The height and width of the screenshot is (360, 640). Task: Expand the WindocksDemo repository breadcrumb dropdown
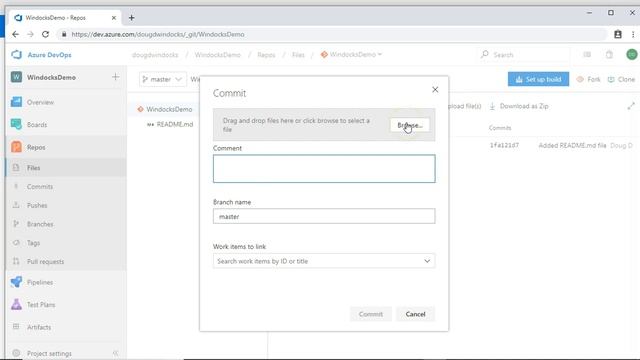352,54
